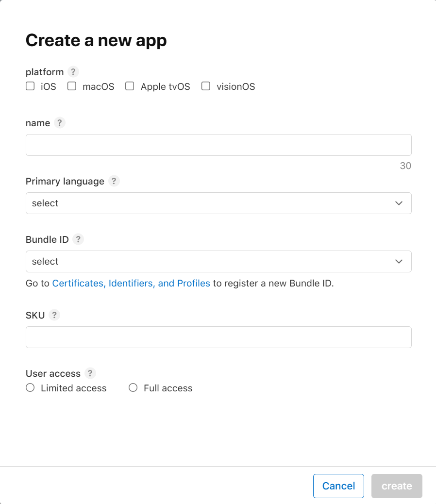Select the Full access radio button
Viewport: 436px width, 504px height.
[133, 387]
